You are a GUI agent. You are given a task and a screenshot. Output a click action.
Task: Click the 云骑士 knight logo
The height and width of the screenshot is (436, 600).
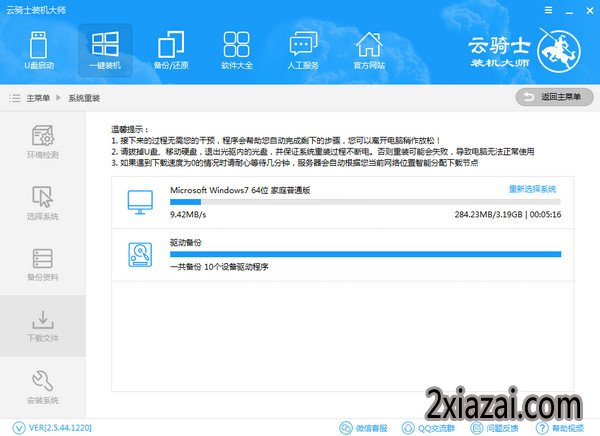coord(559,51)
